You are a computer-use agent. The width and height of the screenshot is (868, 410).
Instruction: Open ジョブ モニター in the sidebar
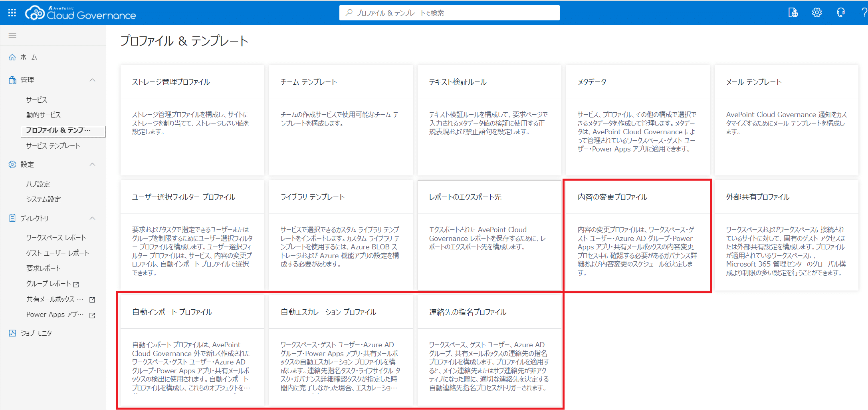39,333
